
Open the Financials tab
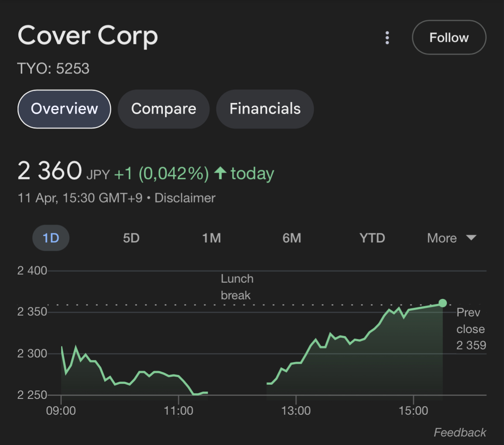click(265, 109)
